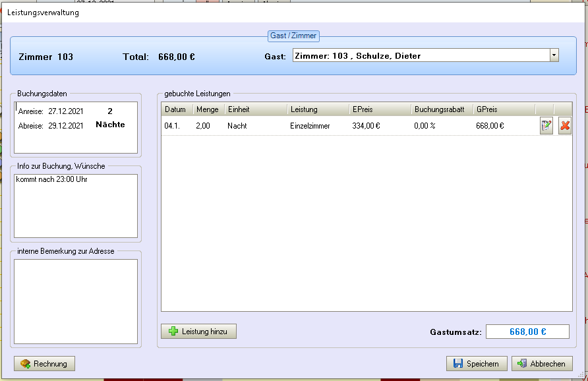This screenshot has height=381, width=588.
Task: Click into the Info zur Buchung, Wünsche text box
Action: tap(76, 206)
